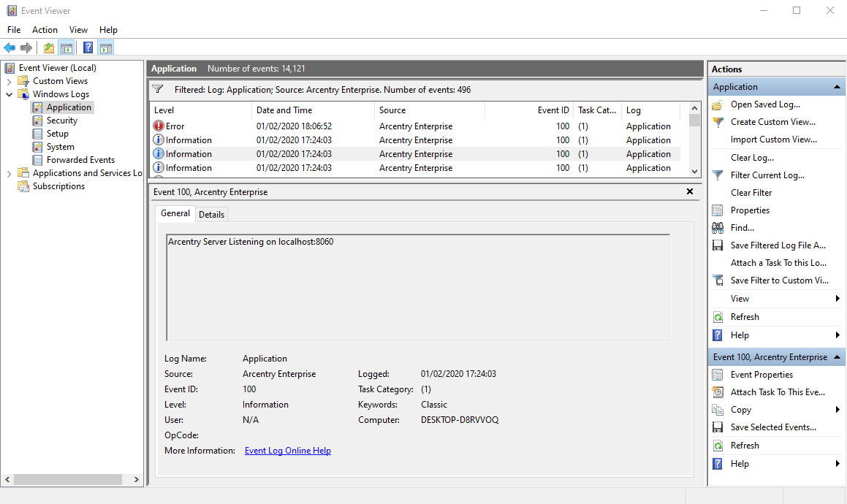Sort events by the Level column header
The image size is (847, 504).
coord(200,110)
